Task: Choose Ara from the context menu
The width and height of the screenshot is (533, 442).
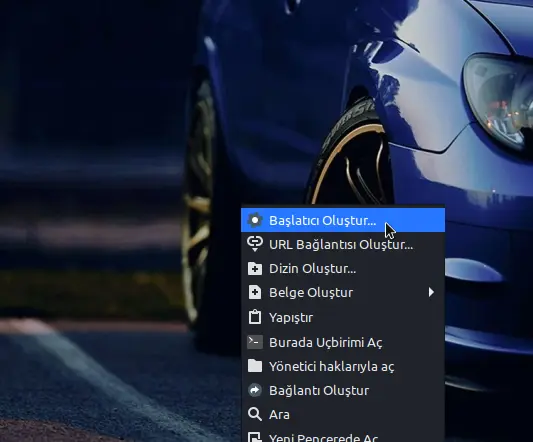Action: point(343,414)
